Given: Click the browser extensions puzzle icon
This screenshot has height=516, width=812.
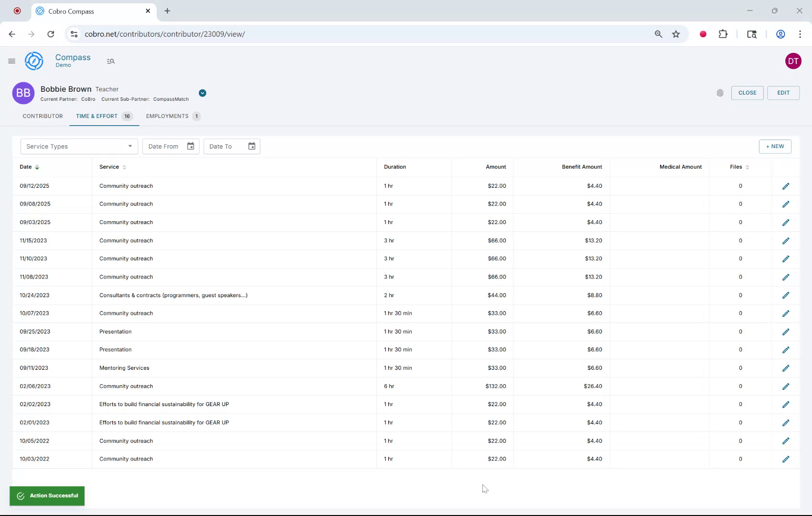Looking at the screenshot, I should (x=723, y=34).
